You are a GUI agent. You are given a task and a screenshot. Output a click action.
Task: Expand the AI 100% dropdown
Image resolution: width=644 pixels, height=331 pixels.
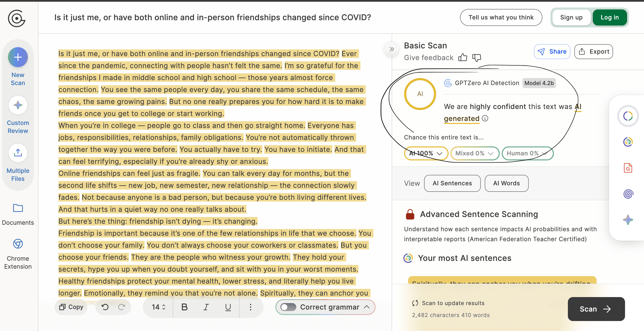coord(426,153)
